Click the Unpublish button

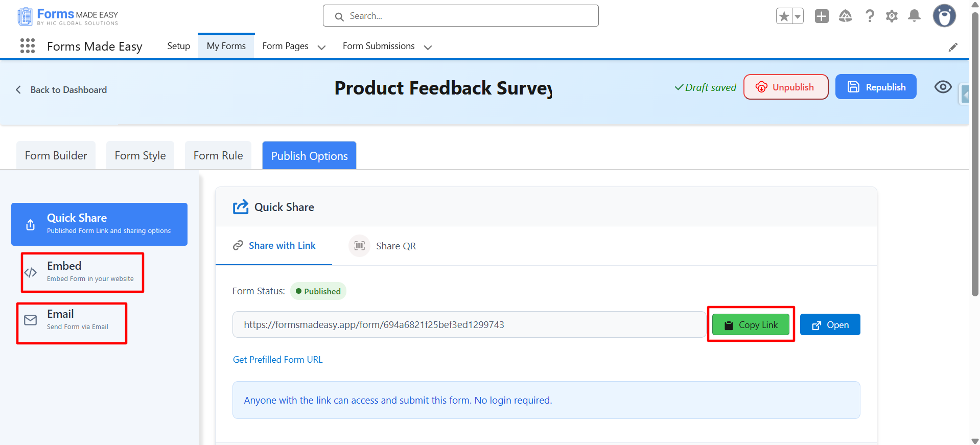click(x=785, y=87)
